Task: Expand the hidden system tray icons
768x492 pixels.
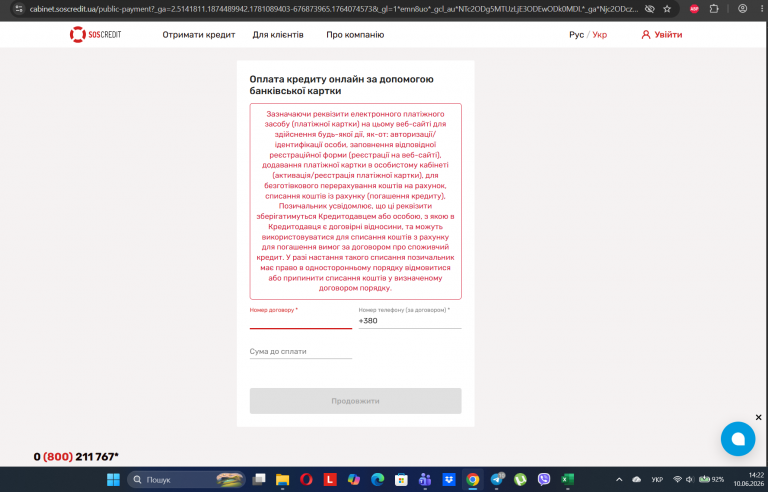Action: coord(619,479)
